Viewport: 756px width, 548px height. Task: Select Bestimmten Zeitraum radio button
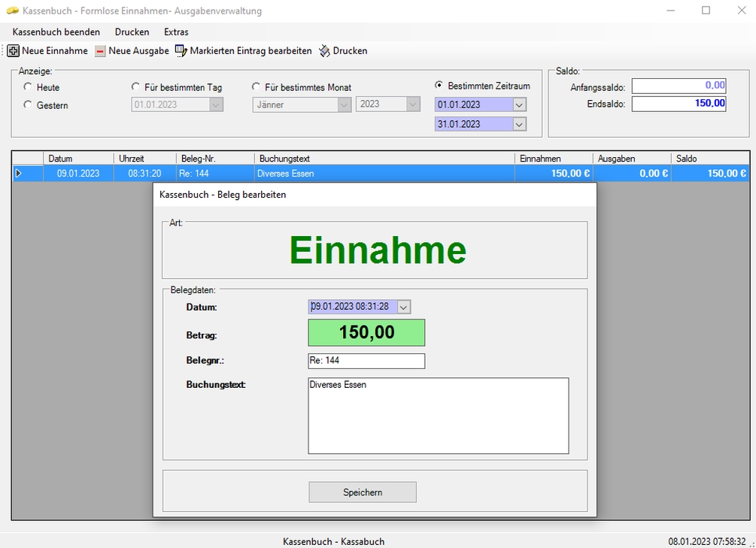pos(439,85)
